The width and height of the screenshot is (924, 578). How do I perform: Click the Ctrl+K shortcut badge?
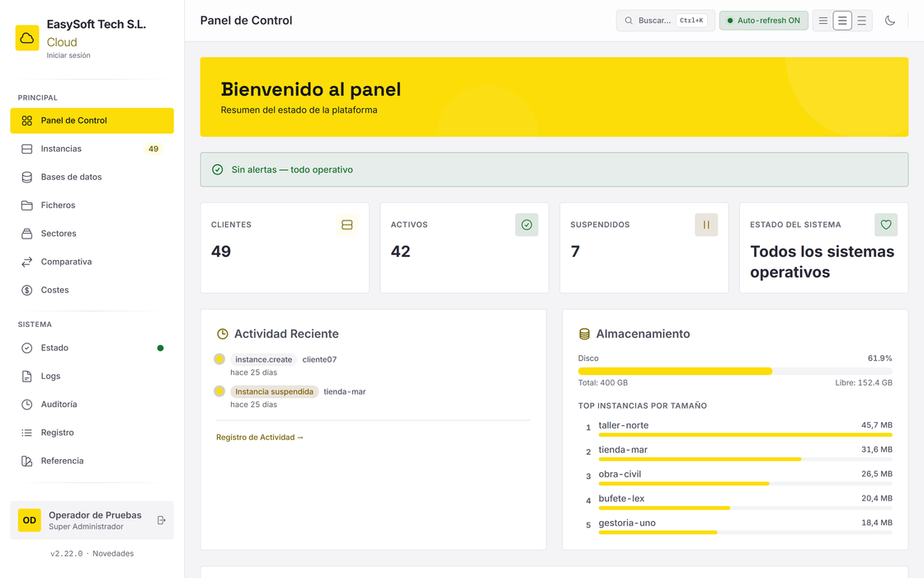pos(691,21)
